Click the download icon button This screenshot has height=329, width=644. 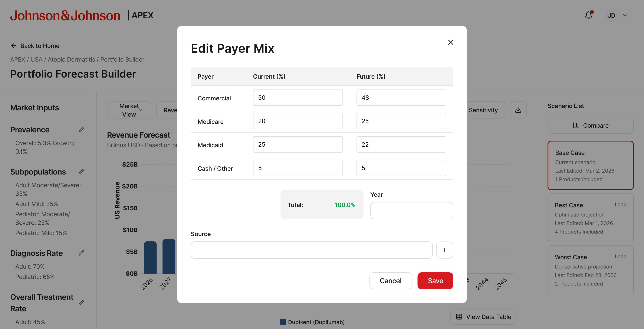pos(518,110)
